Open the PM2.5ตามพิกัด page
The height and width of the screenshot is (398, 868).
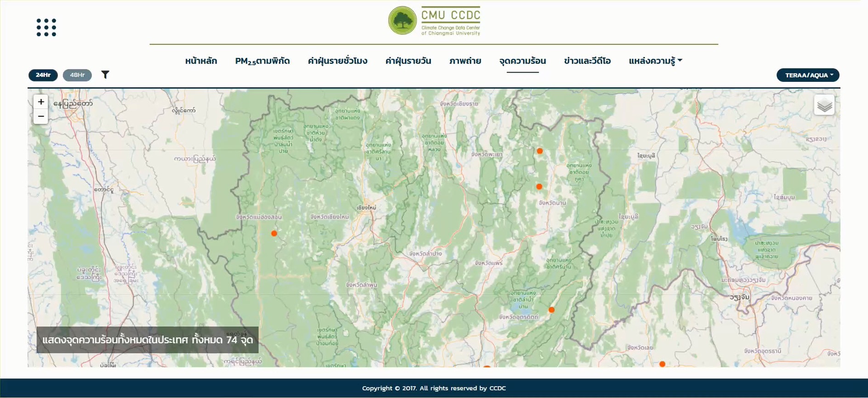point(262,61)
